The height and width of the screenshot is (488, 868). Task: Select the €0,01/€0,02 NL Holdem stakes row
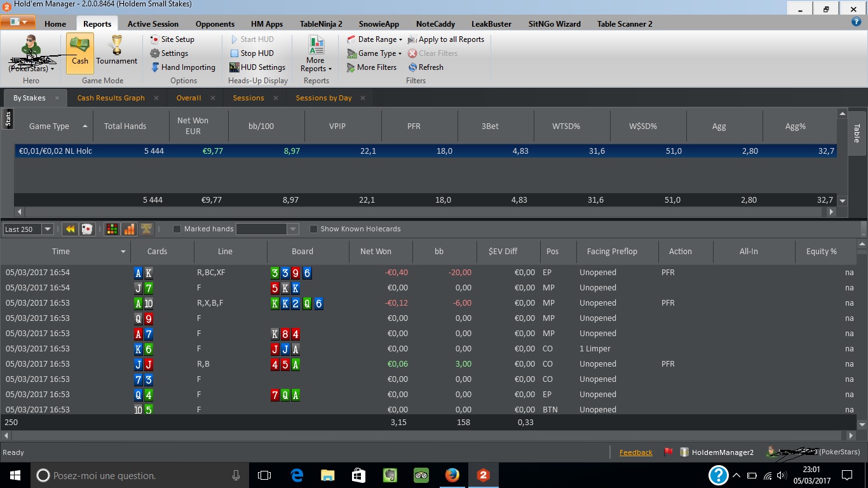(426, 151)
